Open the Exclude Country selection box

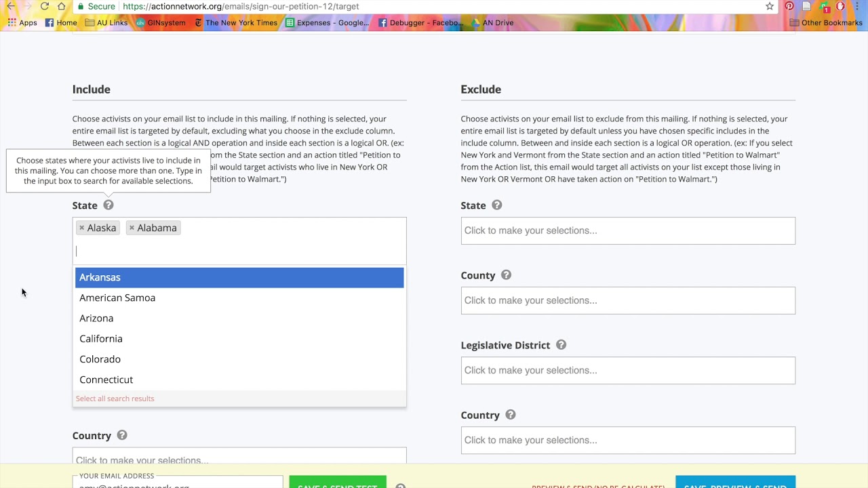point(628,440)
